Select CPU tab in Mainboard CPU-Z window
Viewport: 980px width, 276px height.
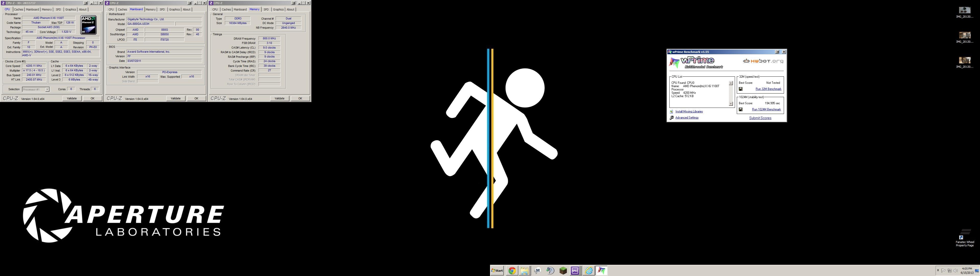pyautogui.click(x=111, y=9)
